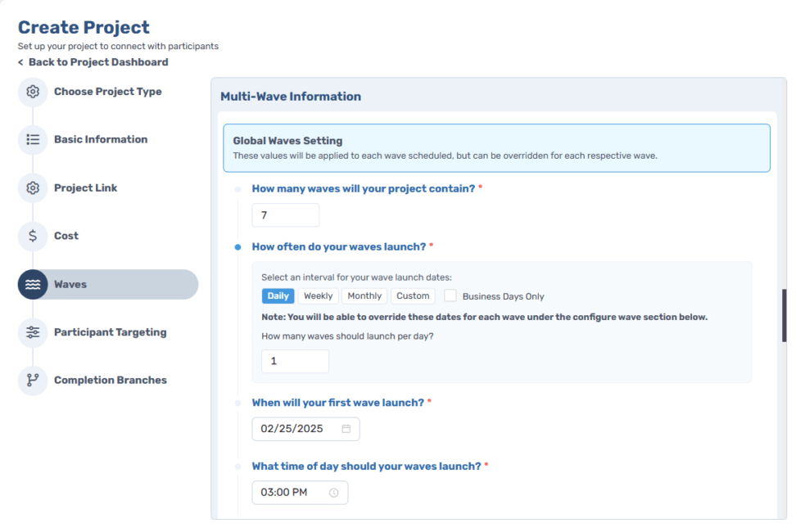Screen dimensions: 796x532
Task: Select the Weekly launch interval option
Action: 318,295
